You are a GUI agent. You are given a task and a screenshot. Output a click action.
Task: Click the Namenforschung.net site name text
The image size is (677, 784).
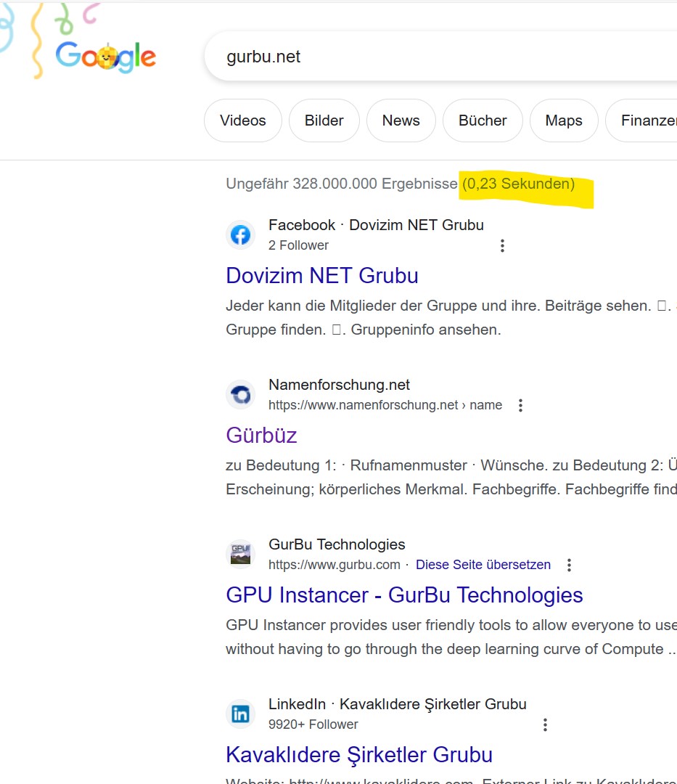pyautogui.click(x=339, y=385)
